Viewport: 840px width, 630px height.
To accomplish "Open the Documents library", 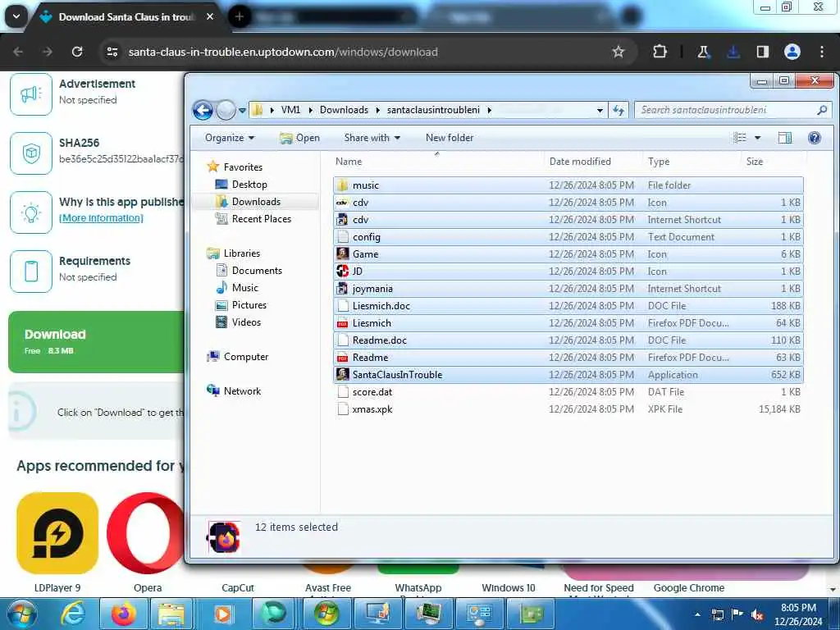I will [x=257, y=271].
